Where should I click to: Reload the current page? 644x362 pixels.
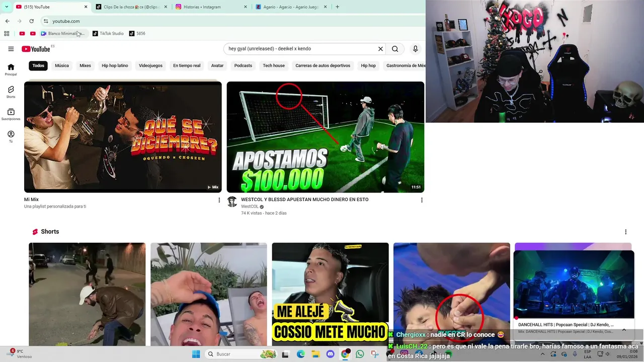coord(31,21)
